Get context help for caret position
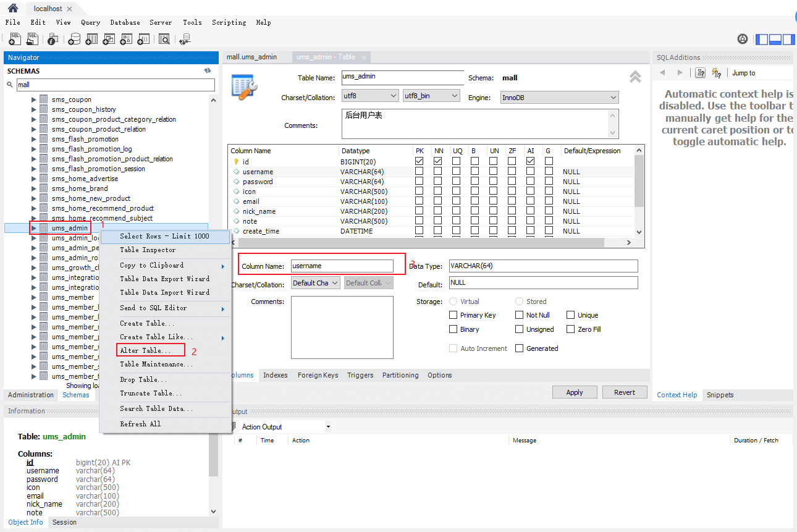This screenshot has width=797, height=532. (717, 73)
